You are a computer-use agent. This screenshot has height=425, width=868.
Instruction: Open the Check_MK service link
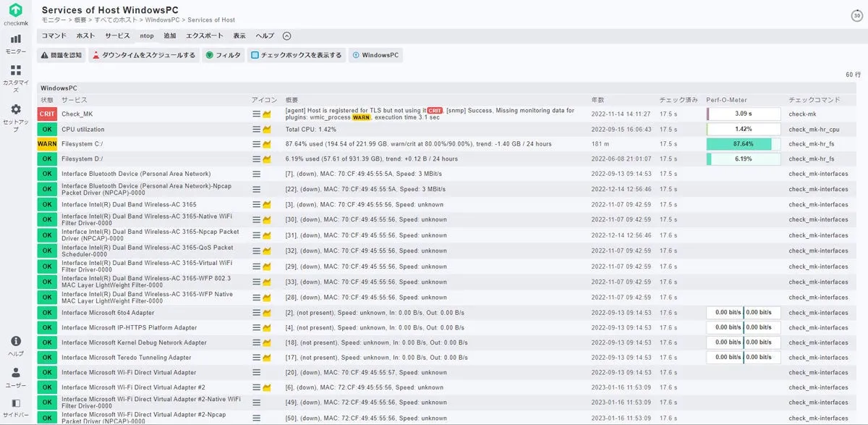click(x=77, y=114)
